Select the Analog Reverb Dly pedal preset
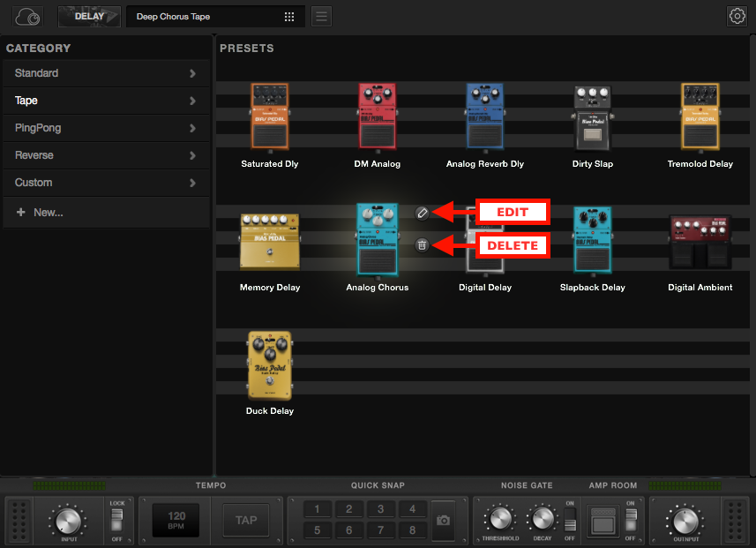The height and width of the screenshot is (548, 756). [x=485, y=116]
